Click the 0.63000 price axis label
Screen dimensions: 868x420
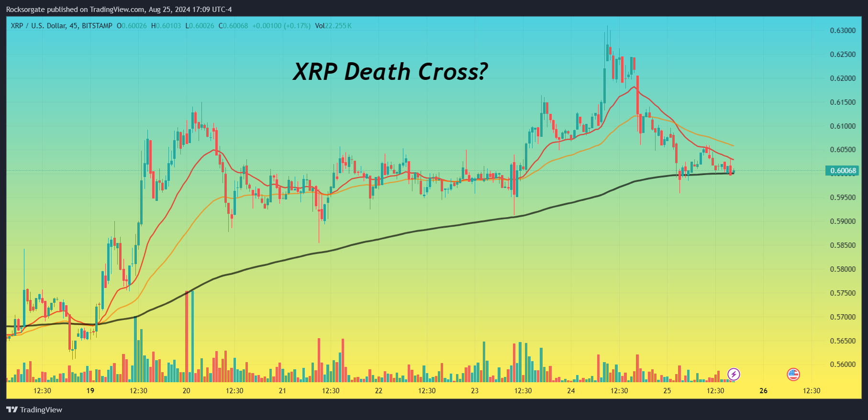(x=843, y=31)
